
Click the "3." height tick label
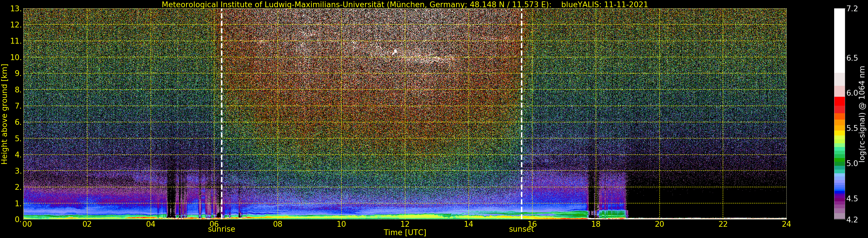[x=18, y=171]
